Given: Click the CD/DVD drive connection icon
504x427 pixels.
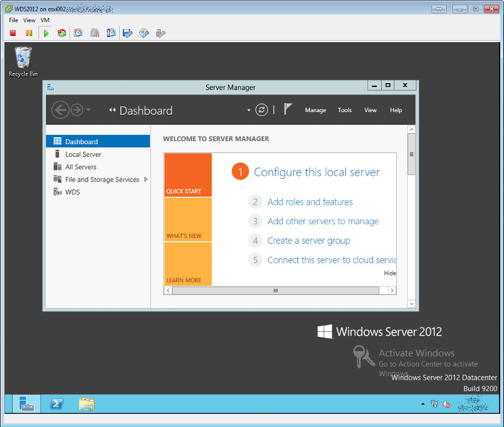Looking at the screenshot, I should [x=144, y=33].
